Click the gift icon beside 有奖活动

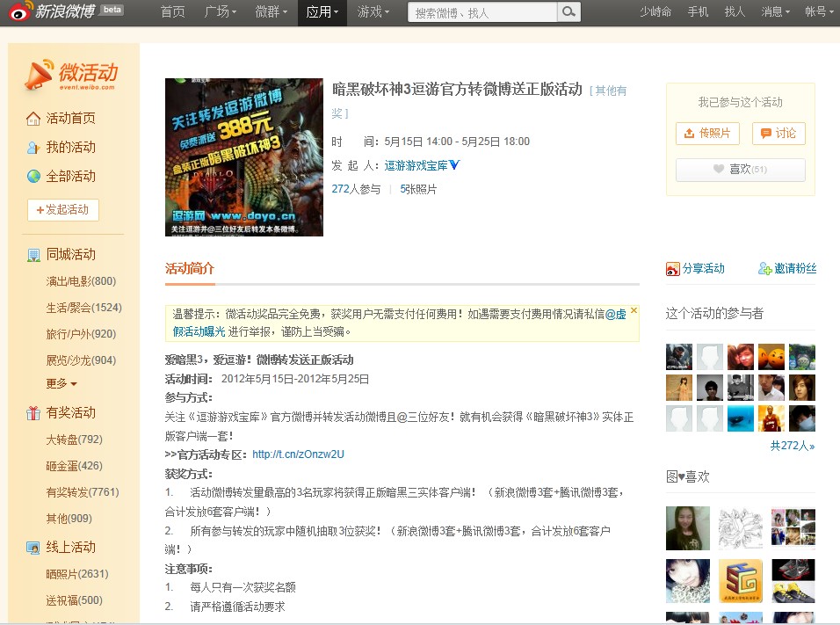click(33, 413)
